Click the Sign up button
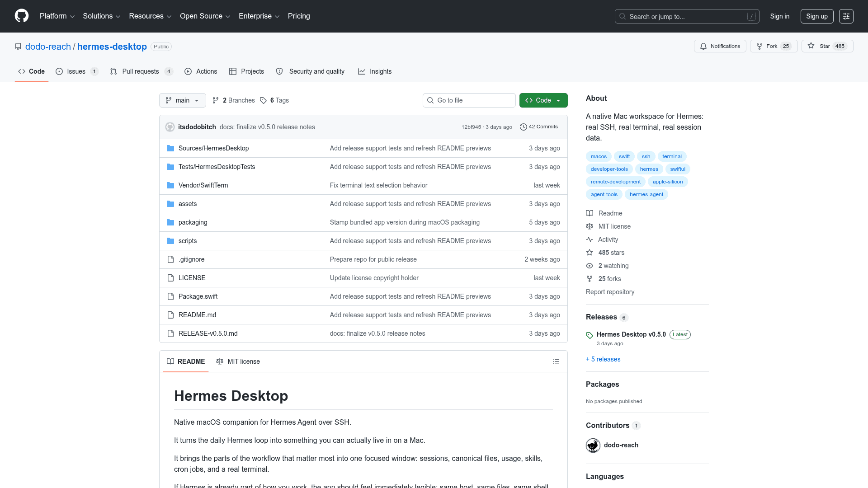The height and width of the screenshot is (488, 868). pyautogui.click(x=816, y=16)
